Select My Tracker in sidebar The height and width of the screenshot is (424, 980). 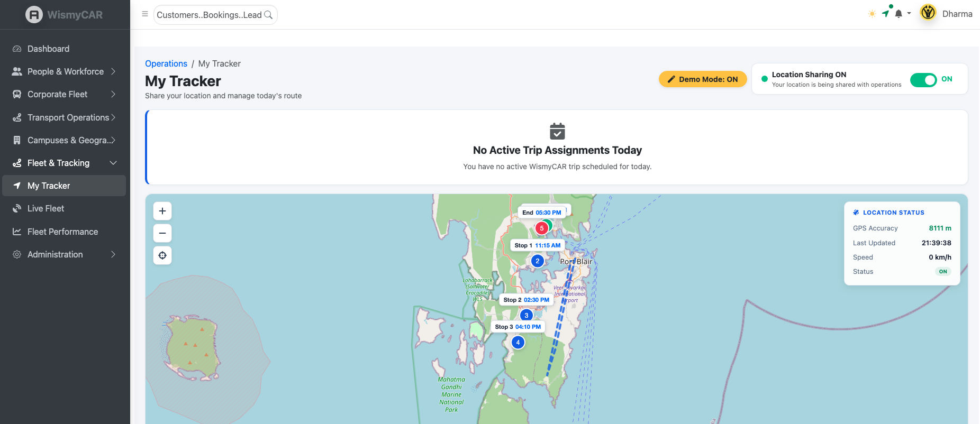64,186
